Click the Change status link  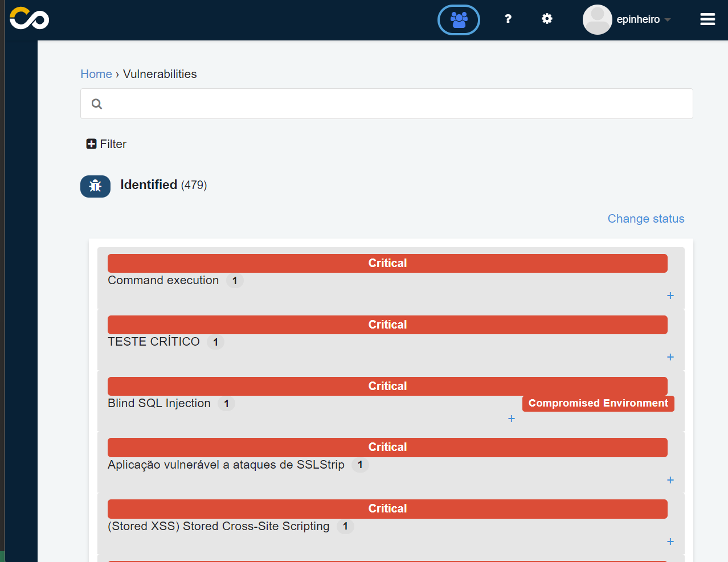coord(645,219)
